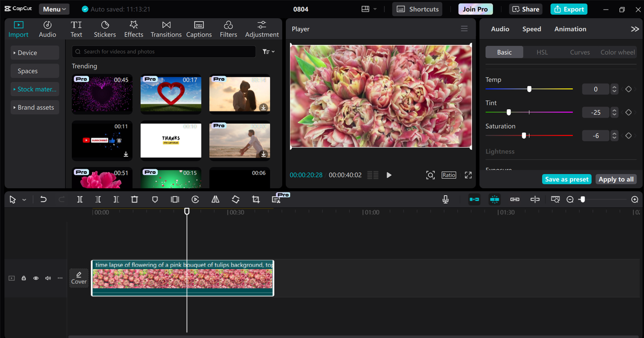
Task: Play the video in the player
Action: coord(389,175)
